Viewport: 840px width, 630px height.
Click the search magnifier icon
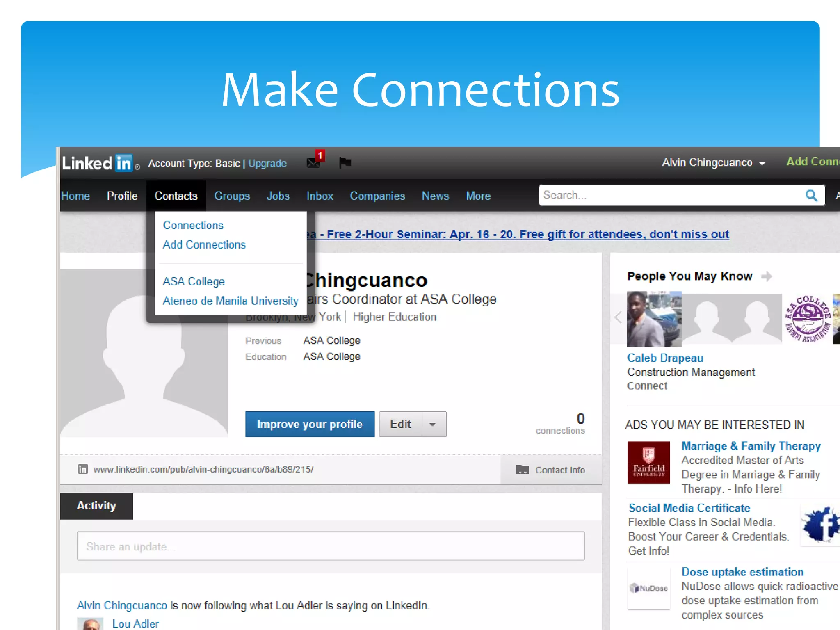tap(811, 196)
